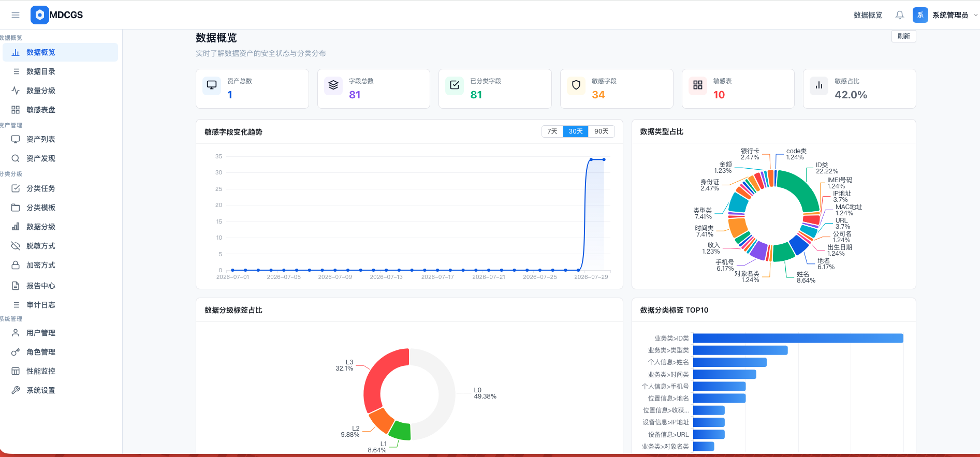This screenshot has height=457, width=980.
Task: Open 报告中心 in the sidebar
Action: point(61,286)
